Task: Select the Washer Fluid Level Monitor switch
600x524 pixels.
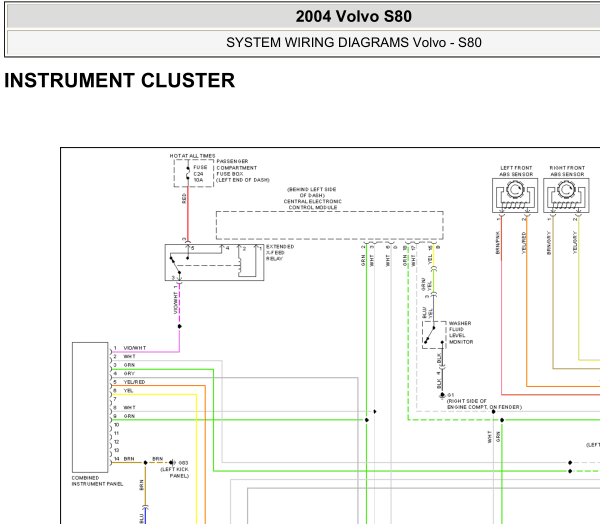Action: tap(434, 335)
